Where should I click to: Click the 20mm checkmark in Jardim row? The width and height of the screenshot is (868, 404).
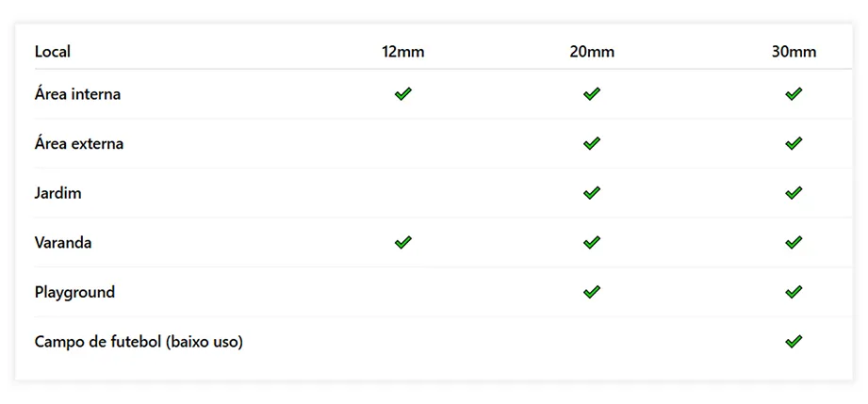coord(592,193)
